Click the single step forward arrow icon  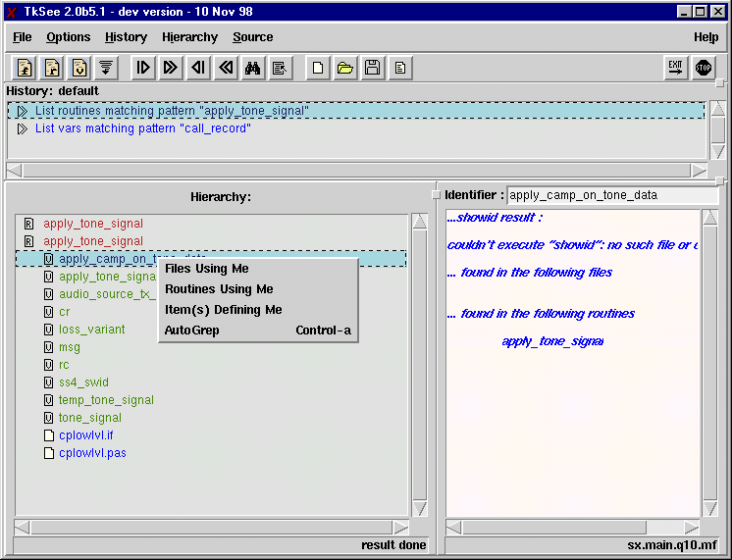[143, 68]
